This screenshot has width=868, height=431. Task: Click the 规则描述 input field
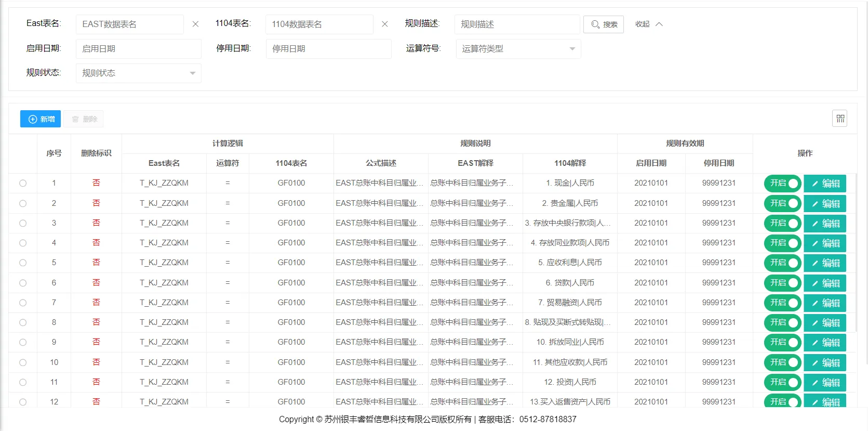517,24
